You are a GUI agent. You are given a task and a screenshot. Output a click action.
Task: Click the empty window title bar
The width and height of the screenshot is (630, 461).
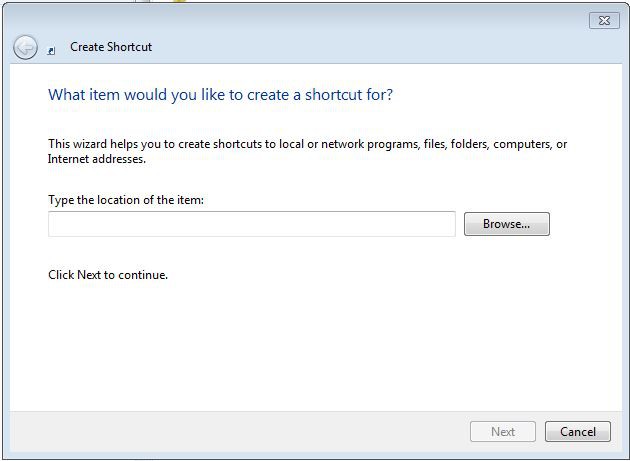[300, 19]
